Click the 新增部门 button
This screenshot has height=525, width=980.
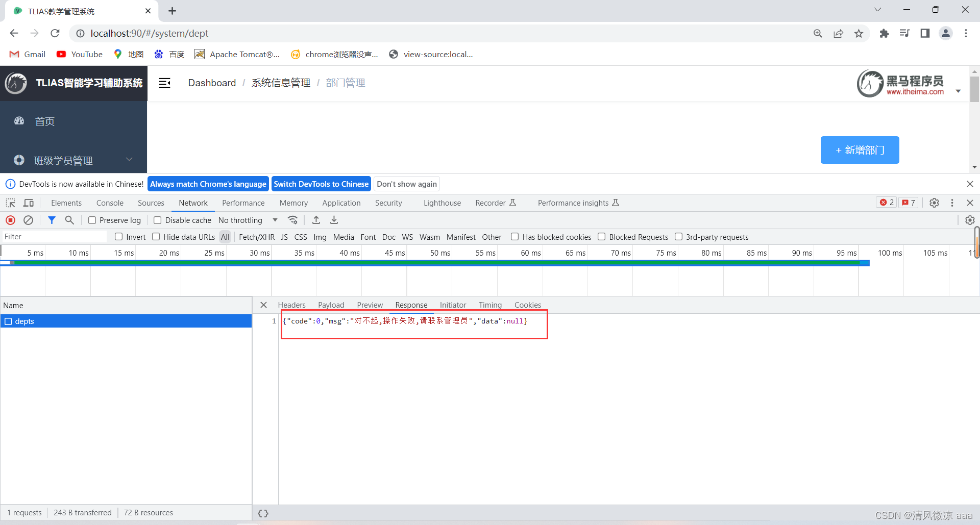(860, 150)
